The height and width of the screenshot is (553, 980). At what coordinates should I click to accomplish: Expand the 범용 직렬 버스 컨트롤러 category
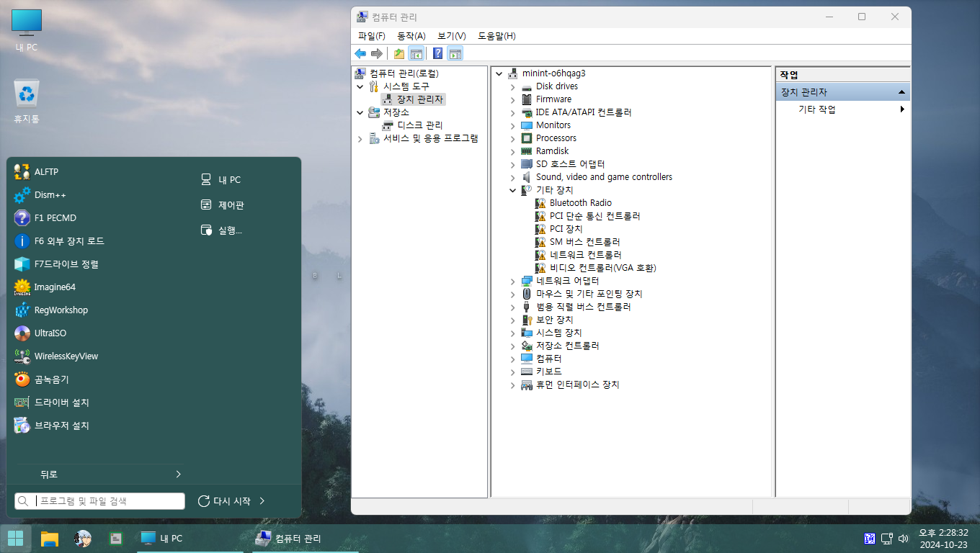pyautogui.click(x=513, y=307)
